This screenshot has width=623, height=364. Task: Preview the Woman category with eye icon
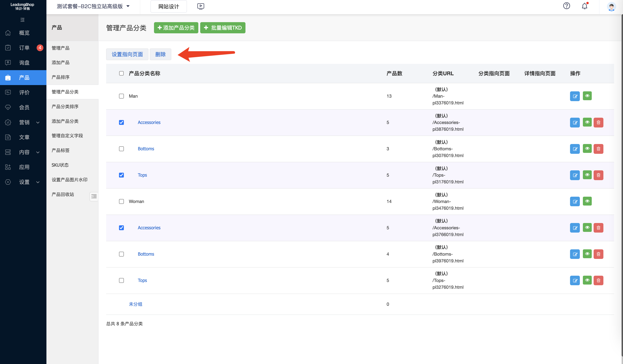[587, 201]
